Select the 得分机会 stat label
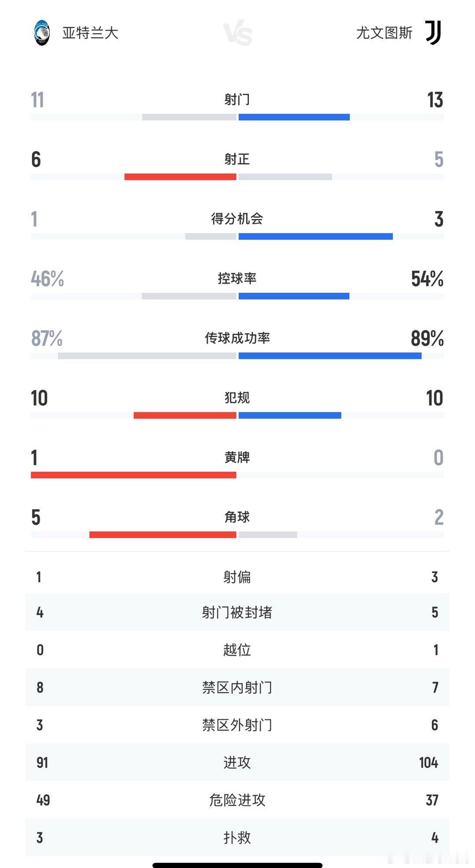 pos(237,219)
